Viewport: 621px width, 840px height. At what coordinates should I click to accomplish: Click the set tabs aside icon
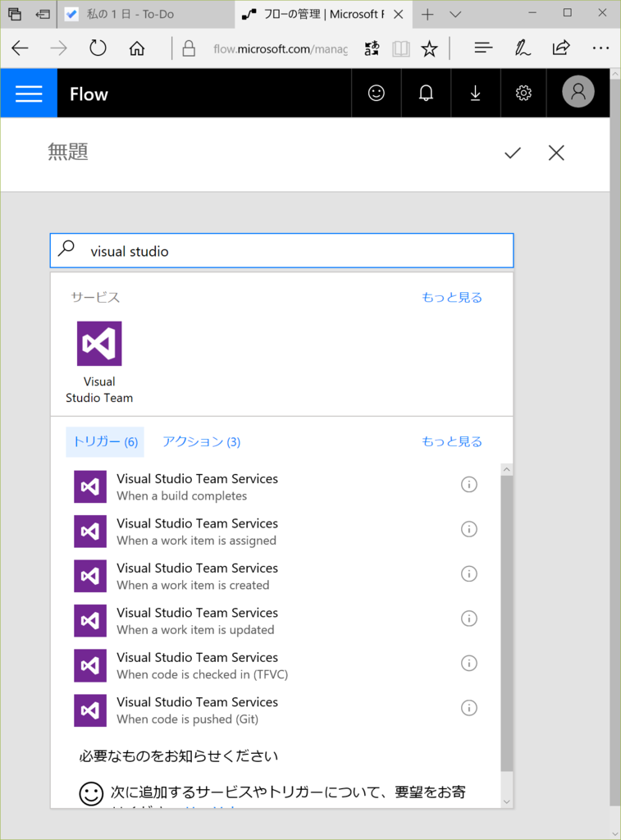click(x=43, y=15)
